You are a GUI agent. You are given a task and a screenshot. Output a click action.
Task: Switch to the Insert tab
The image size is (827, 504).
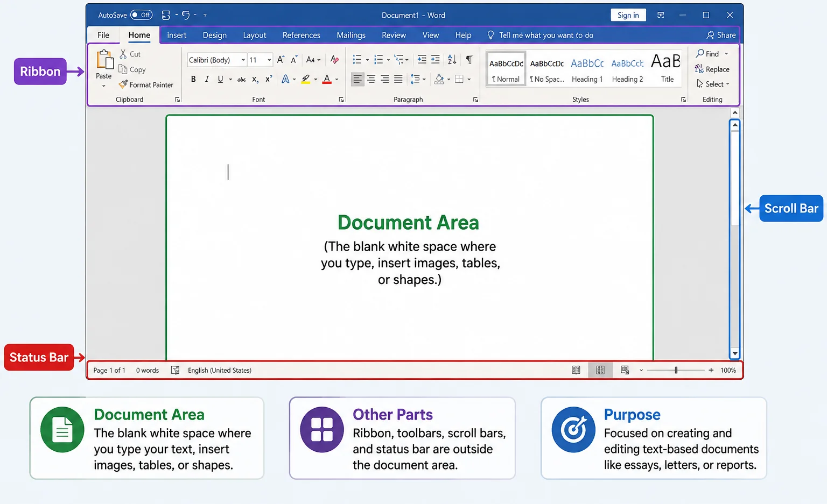177,35
